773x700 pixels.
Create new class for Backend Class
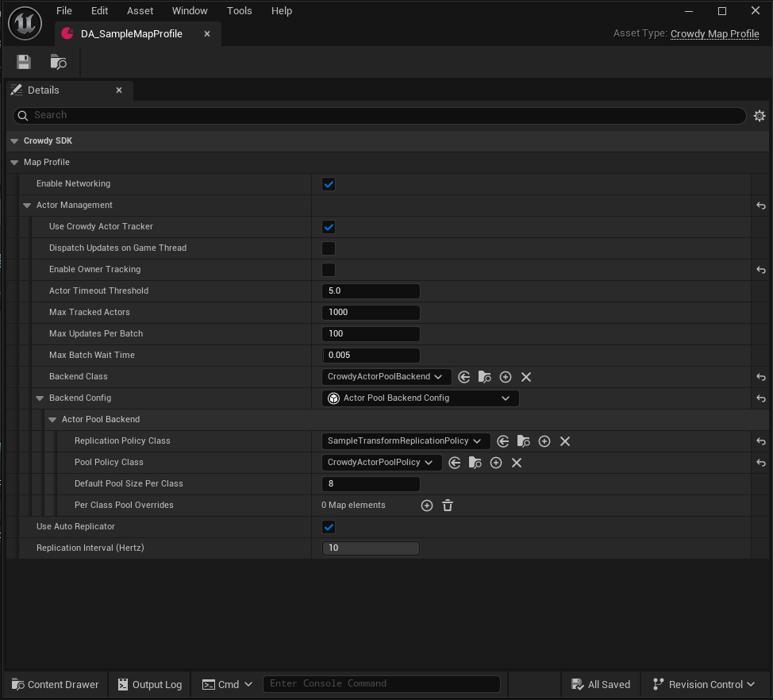[x=506, y=377]
